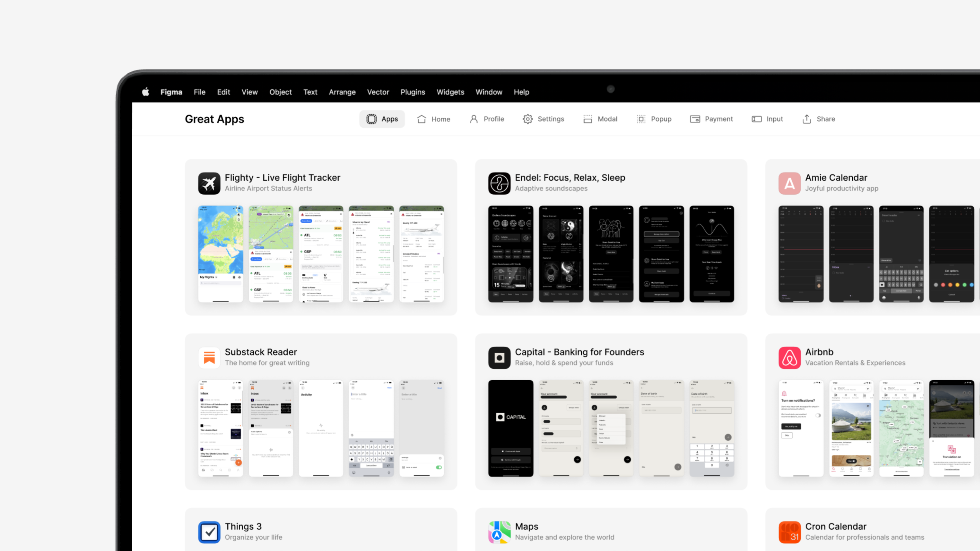This screenshot has height=551, width=980.
Task: Select the Apps tab
Action: coord(382,119)
